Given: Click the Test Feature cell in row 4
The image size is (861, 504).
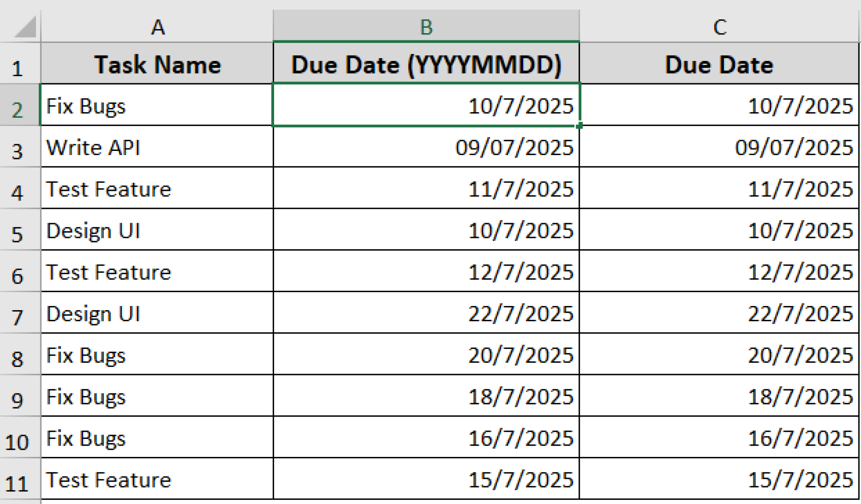Looking at the screenshot, I should point(158,189).
